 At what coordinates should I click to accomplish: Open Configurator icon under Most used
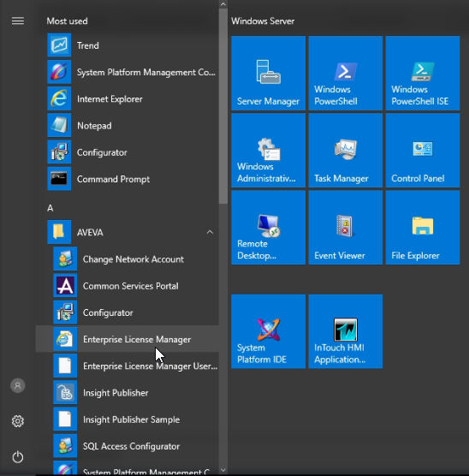pos(59,152)
